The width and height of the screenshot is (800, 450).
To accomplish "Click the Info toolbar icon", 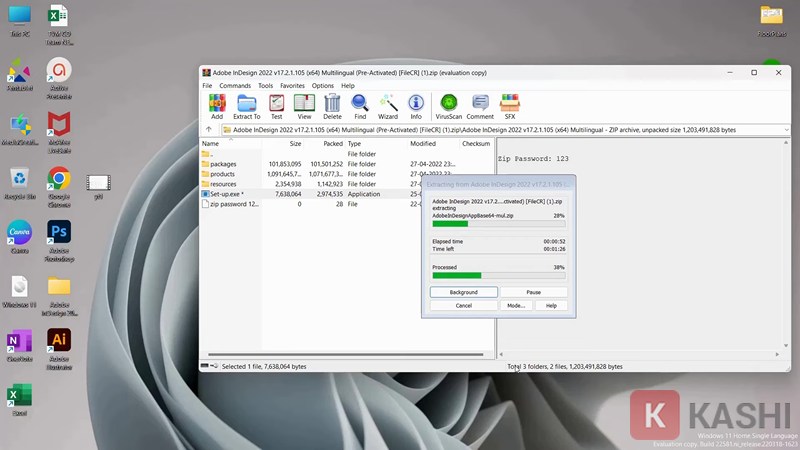I will click(x=416, y=107).
